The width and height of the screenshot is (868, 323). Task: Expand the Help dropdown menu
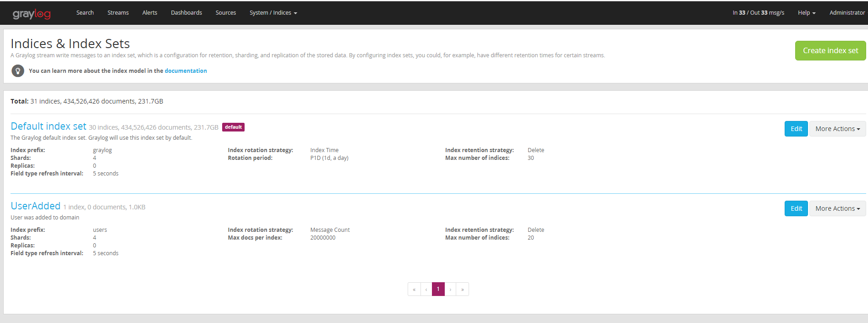point(807,13)
